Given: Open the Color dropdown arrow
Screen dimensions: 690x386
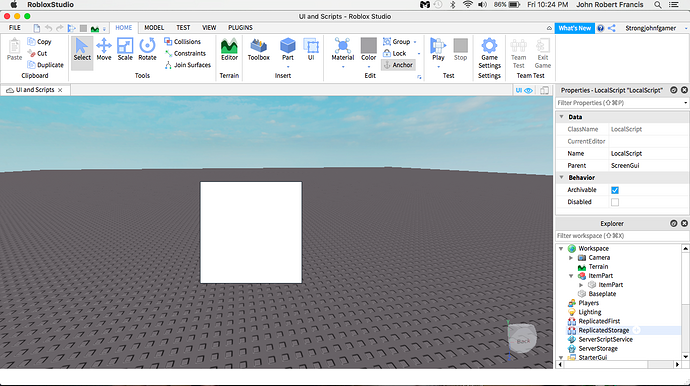Looking at the screenshot, I should [369, 67].
